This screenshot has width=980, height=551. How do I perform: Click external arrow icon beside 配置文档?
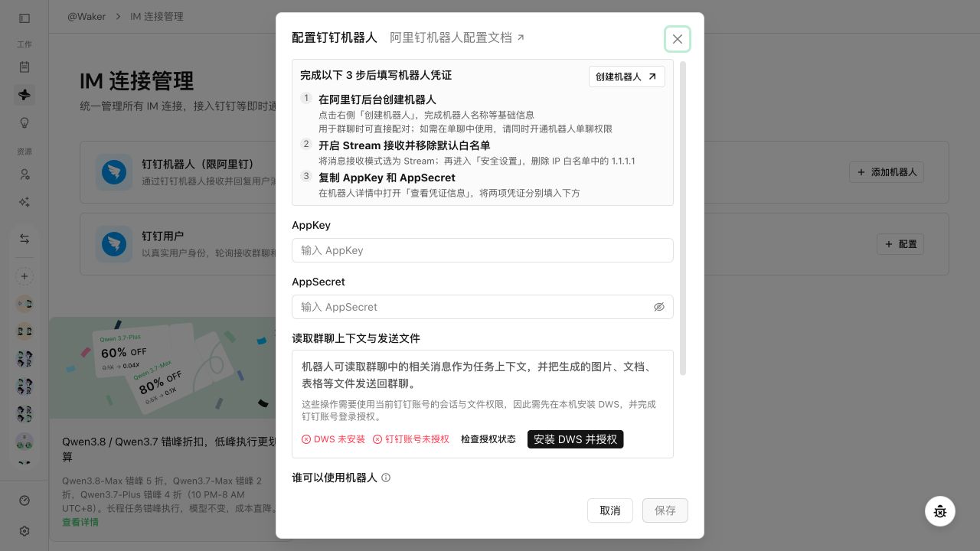tap(521, 37)
